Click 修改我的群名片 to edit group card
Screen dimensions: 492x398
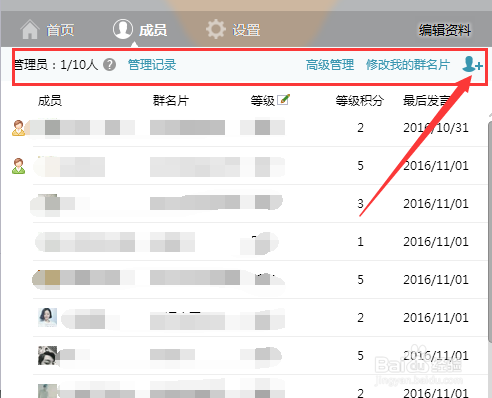coord(408,65)
